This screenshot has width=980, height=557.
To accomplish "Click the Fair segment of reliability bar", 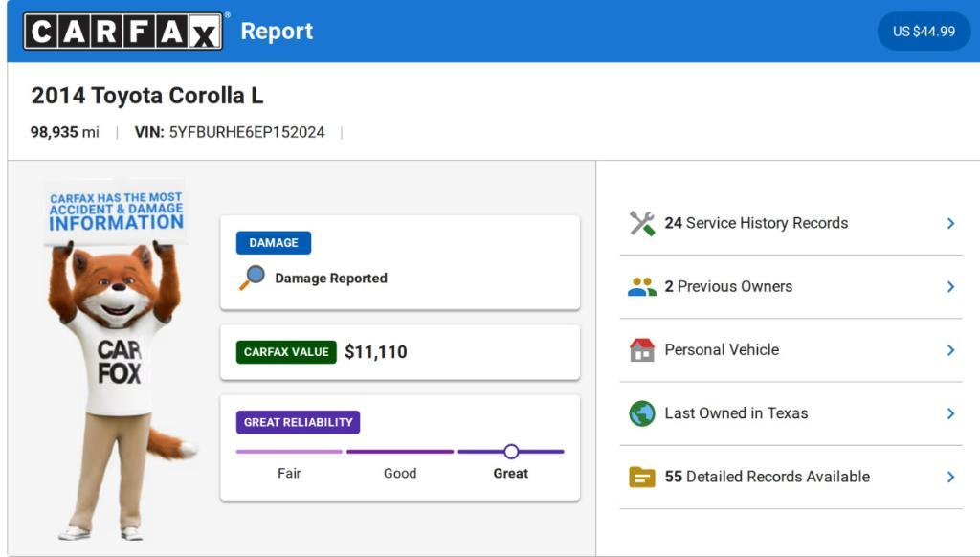I will (x=289, y=452).
